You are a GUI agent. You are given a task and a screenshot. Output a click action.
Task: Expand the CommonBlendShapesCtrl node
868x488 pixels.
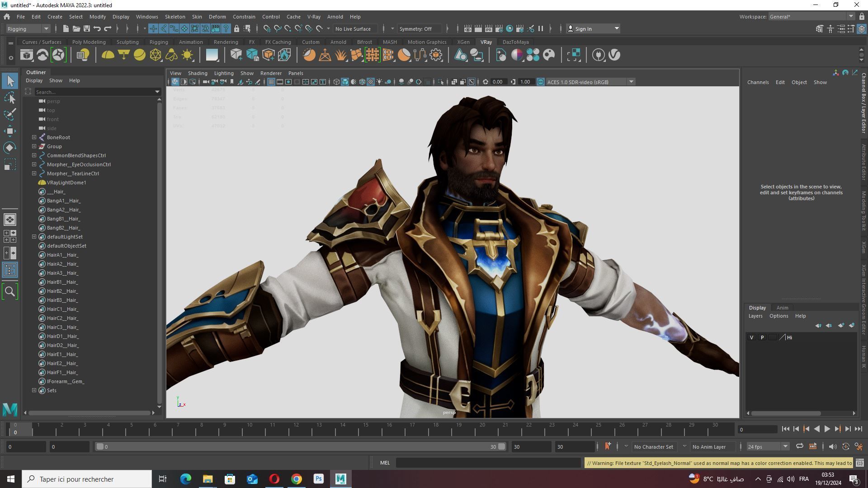[34, 155]
